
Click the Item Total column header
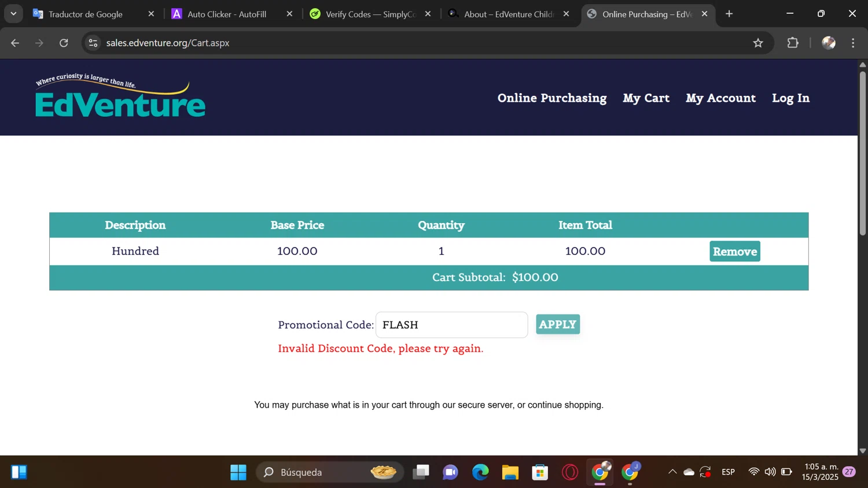pos(585,225)
